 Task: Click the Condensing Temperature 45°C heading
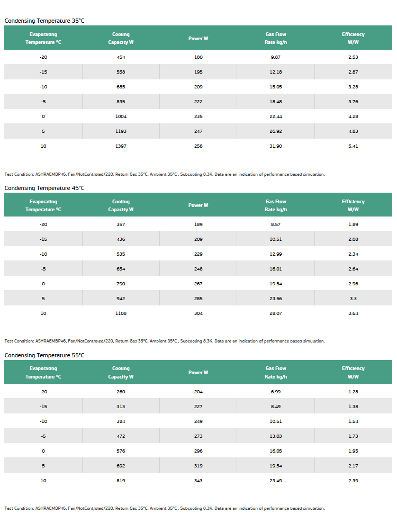(x=44, y=188)
